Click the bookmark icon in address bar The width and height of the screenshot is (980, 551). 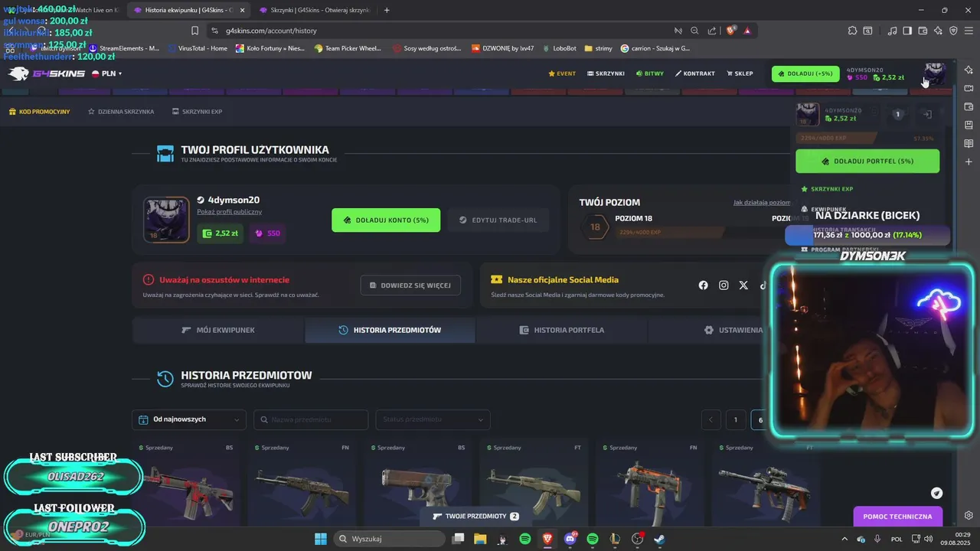[x=194, y=31]
